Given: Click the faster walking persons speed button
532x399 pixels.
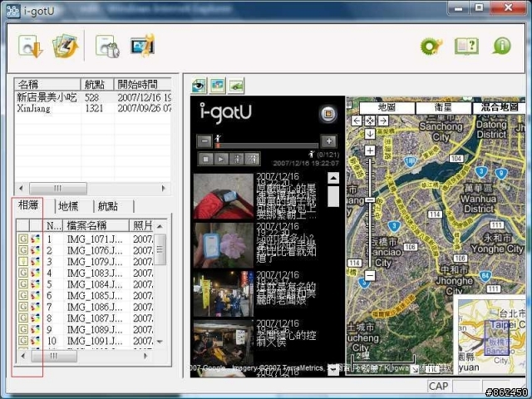Looking at the screenshot, I should (252, 159).
